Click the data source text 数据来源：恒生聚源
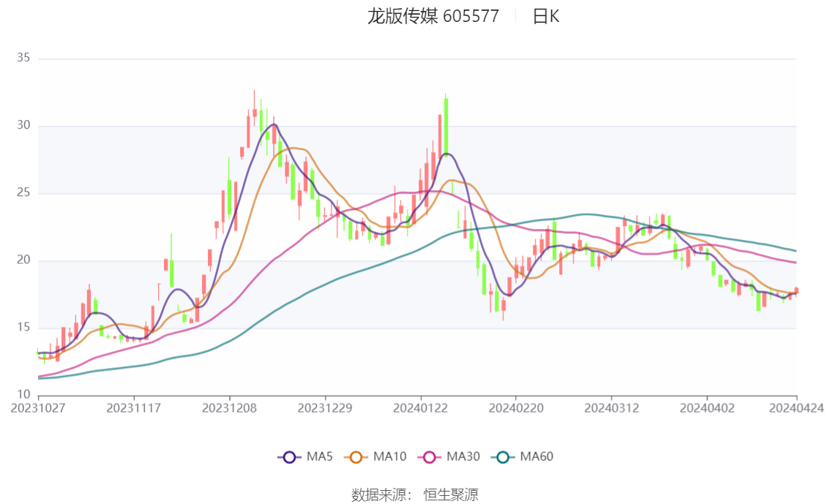The width and height of the screenshot is (830, 504). coord(414,495)
